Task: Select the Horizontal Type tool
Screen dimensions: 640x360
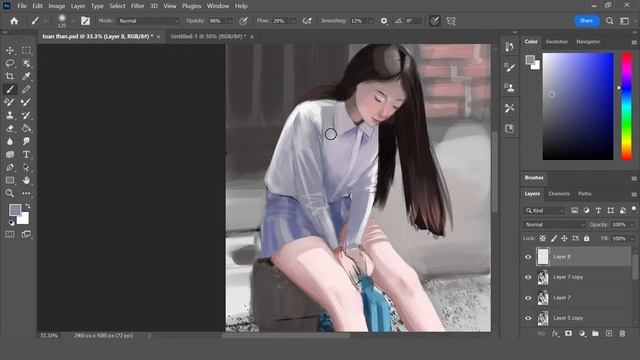Action: pyautogui.click(x=27, y=155)
